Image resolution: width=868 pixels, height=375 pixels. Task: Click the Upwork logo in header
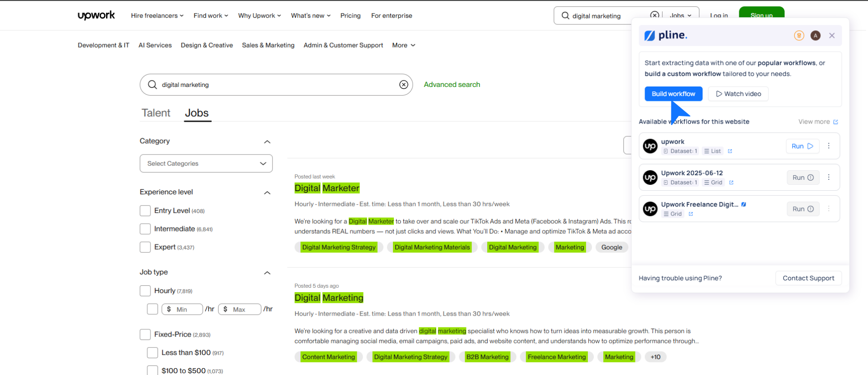click(x=96, y=15)
